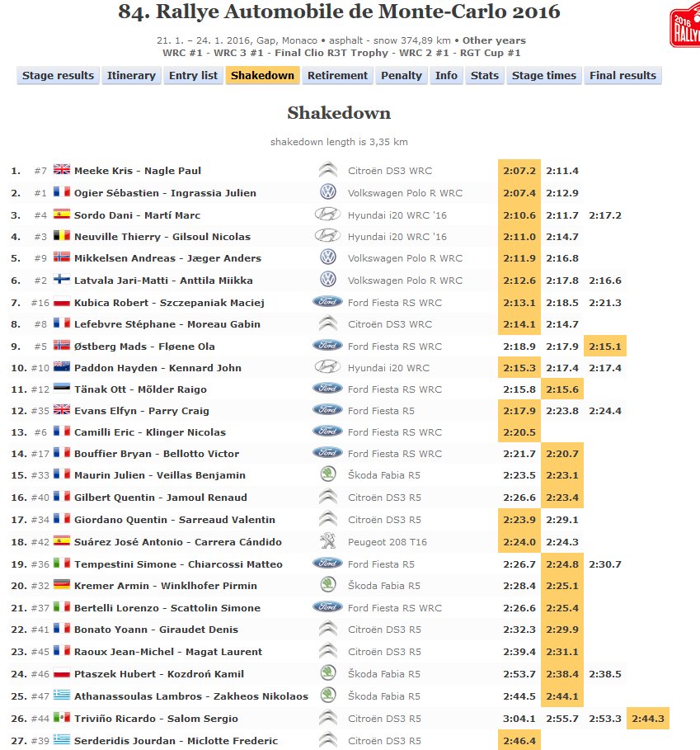Click the Polish flag beside Kubica Robert
The image size is (700, 750).
click(x=62, y=301)
